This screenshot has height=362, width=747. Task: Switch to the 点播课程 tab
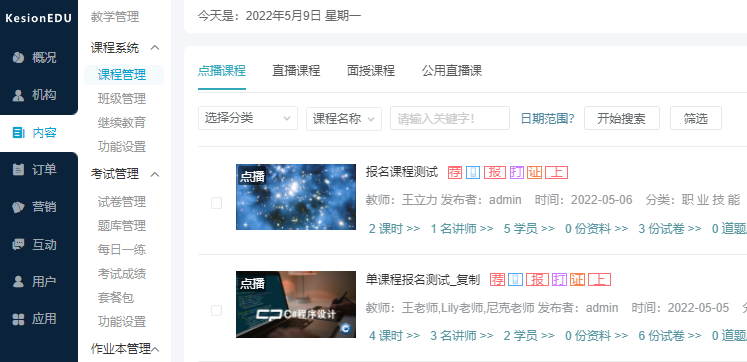point(222,71)
